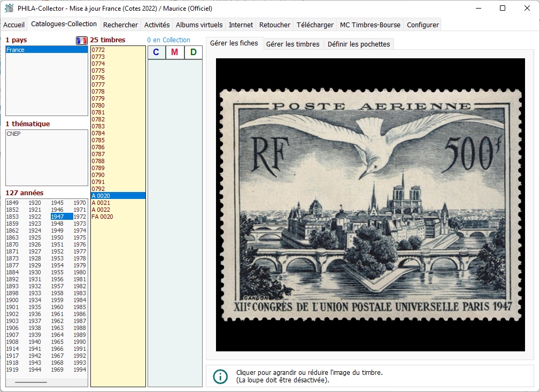This screenshot has width=540, height=392.
Task: Choose year 1920 in the years list
Action: coord(35,203)
